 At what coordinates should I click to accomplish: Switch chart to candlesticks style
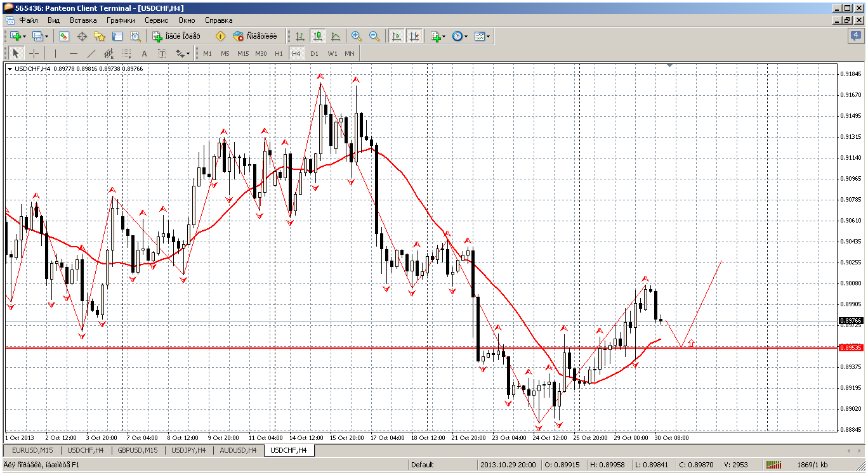(317, 36)
